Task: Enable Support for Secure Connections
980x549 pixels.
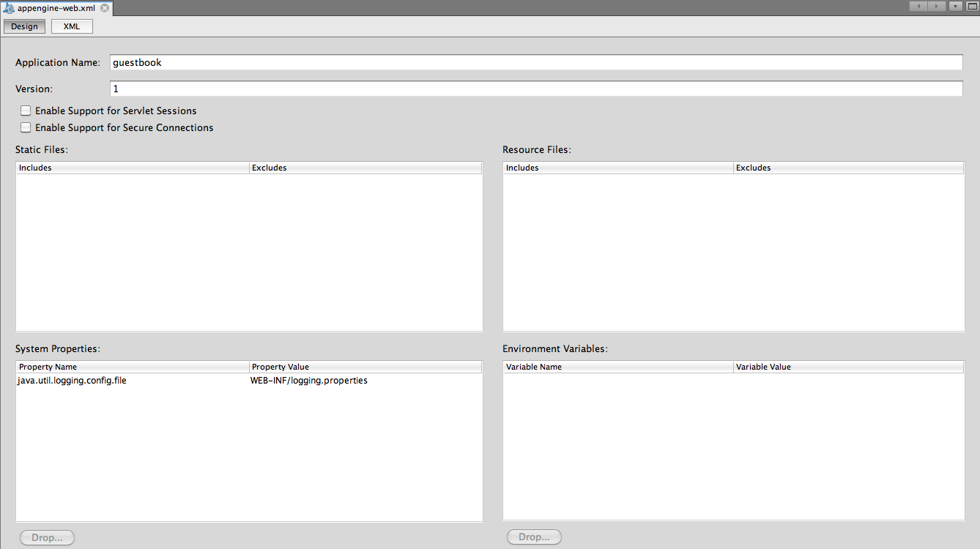Action: pos(26,127)
